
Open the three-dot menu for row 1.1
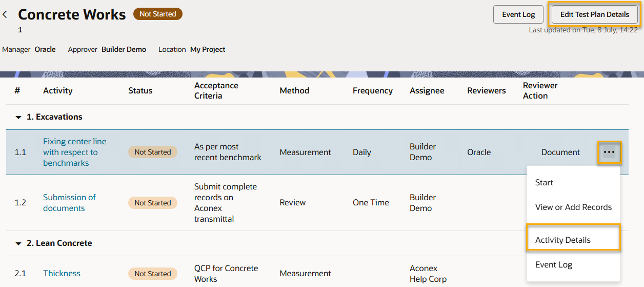pyautogui.click(x=609, y=152)
